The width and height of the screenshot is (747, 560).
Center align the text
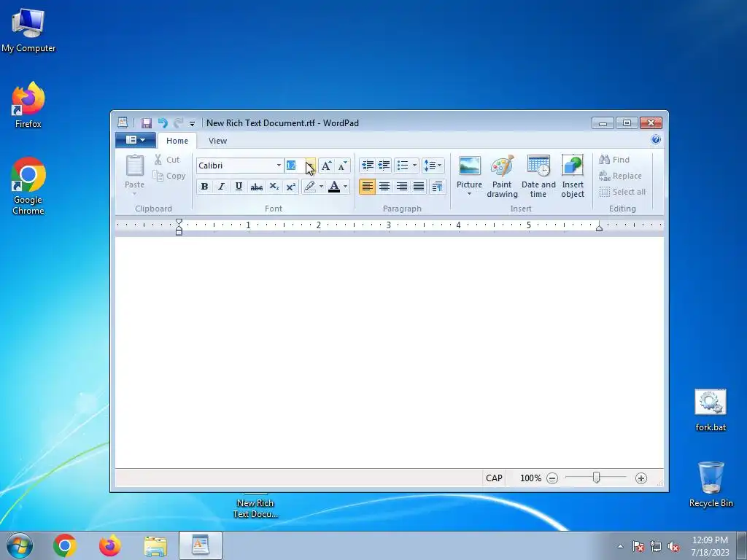pos(384,187)
